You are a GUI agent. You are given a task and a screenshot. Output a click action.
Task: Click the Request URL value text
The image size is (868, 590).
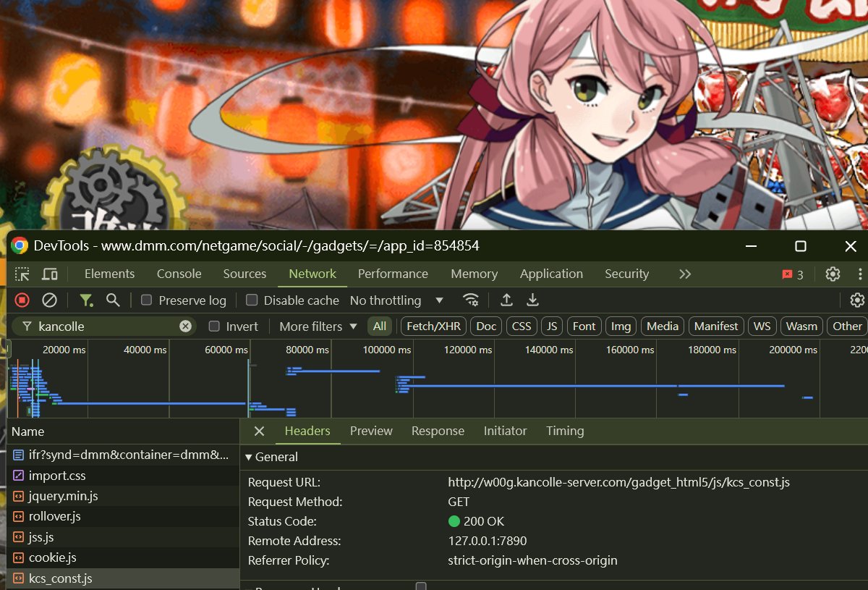click(618, 482)
